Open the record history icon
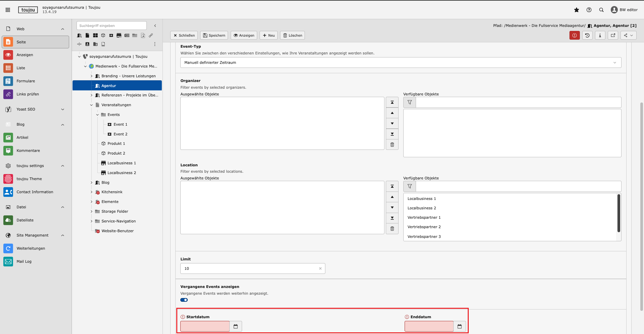Screen dimensions: 644x334 click(587, 35)
